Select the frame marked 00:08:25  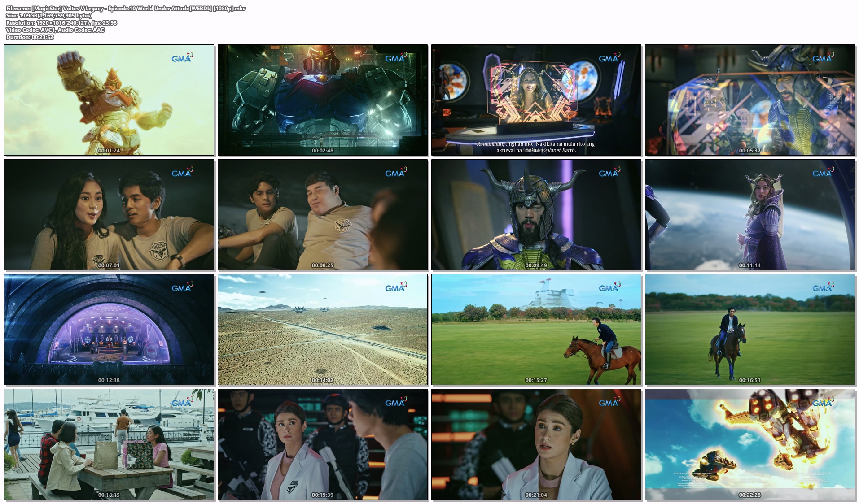[x=323, y=215]
